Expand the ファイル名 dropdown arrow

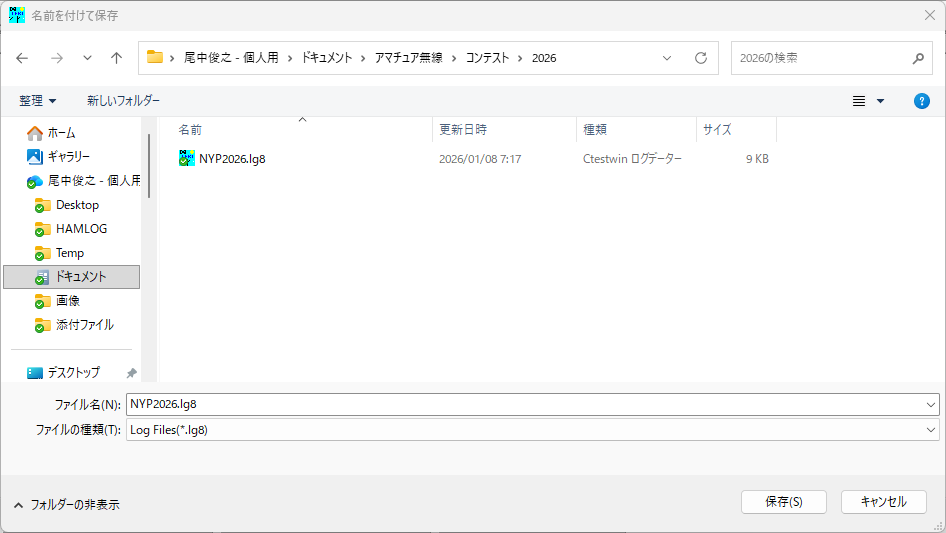[930, 404]
